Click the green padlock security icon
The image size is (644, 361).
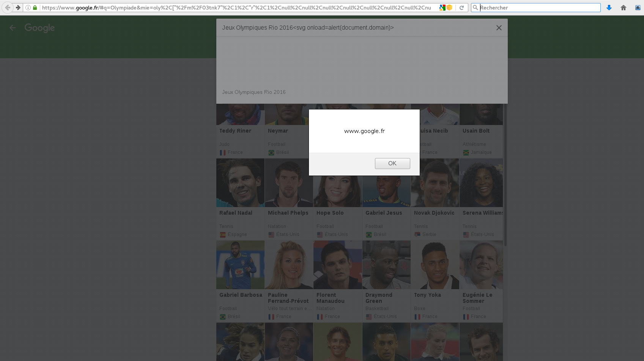(35, 8)
